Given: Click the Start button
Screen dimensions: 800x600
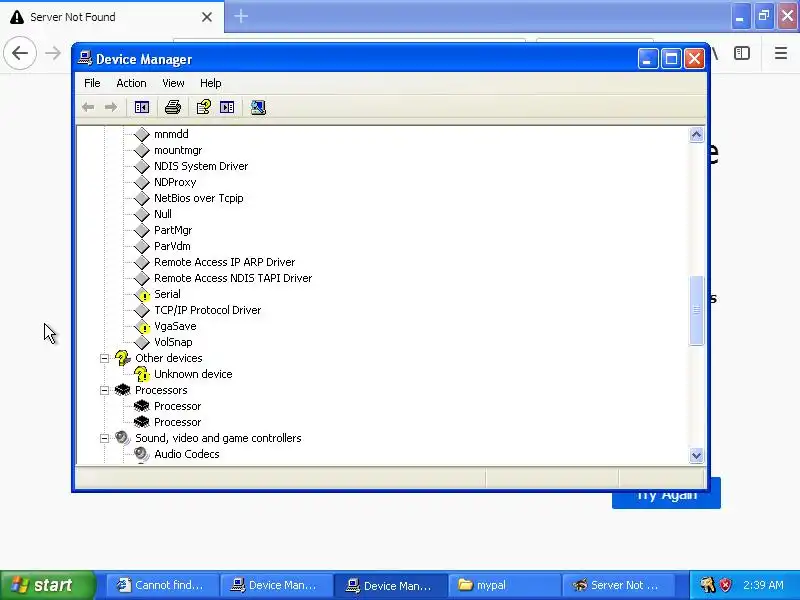Looking at the screenshot, I should pyautogui.click(x=47, y=585).
